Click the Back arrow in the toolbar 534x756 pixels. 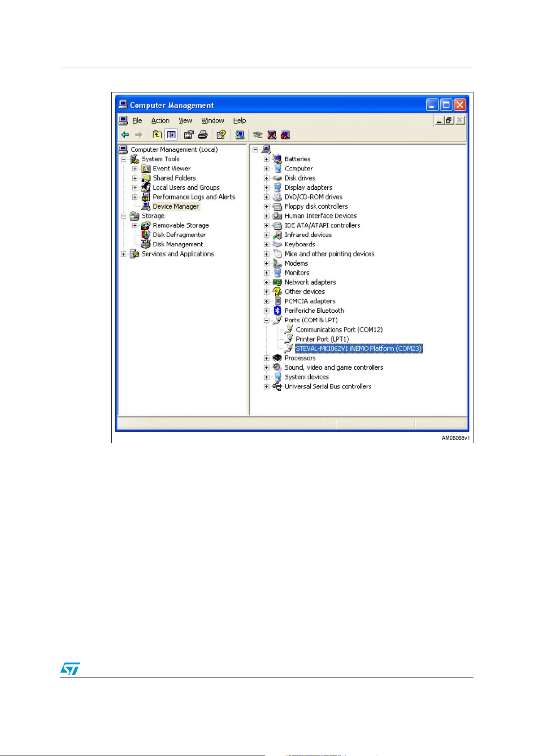pyautogui.click(x=125, y=135)
